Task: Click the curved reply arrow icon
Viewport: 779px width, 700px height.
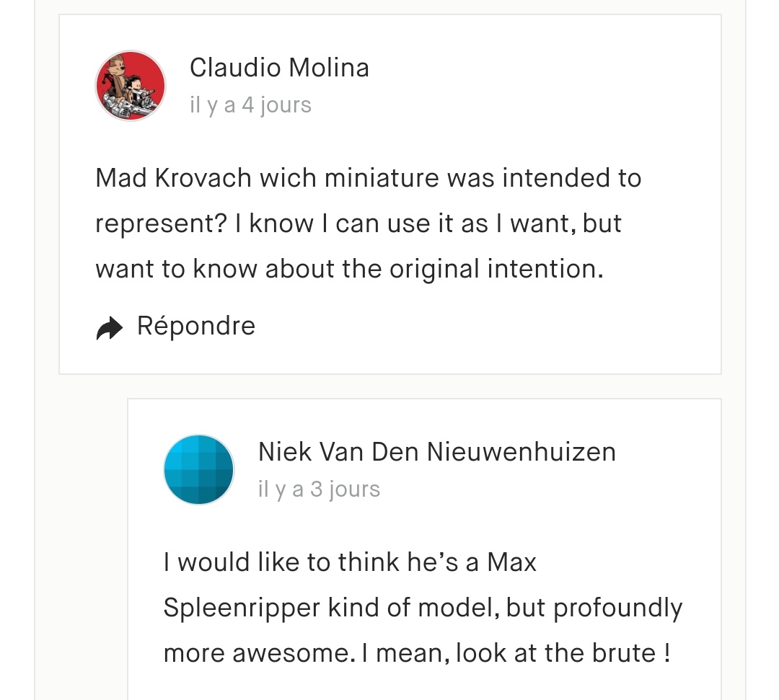Action: click(x=110, y=328)
